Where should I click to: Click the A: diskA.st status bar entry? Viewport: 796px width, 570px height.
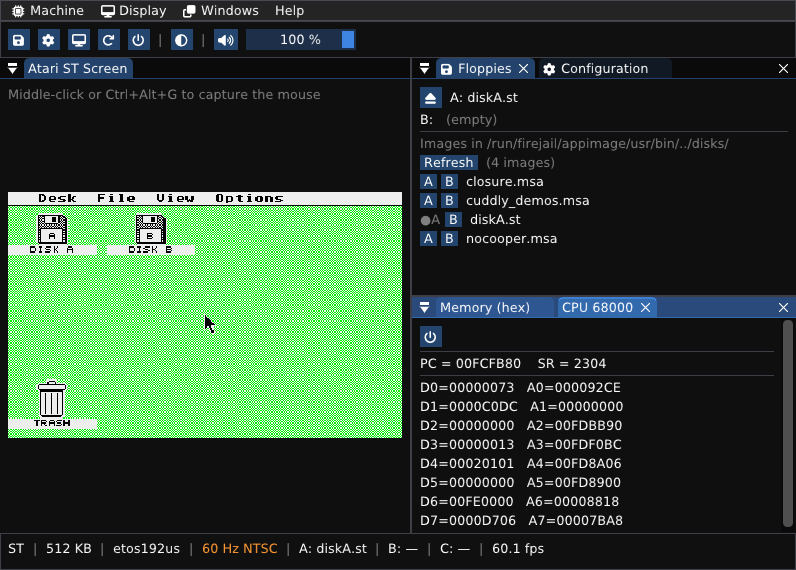(333, 549)
